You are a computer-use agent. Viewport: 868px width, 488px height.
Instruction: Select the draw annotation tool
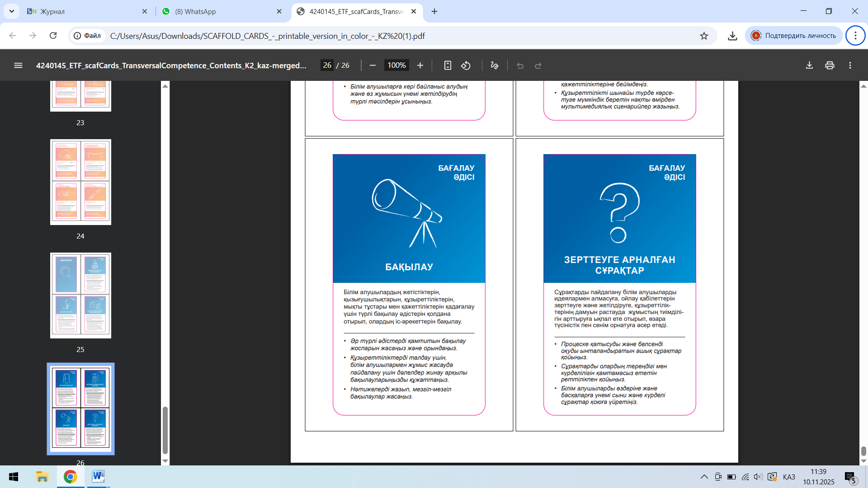495,66
